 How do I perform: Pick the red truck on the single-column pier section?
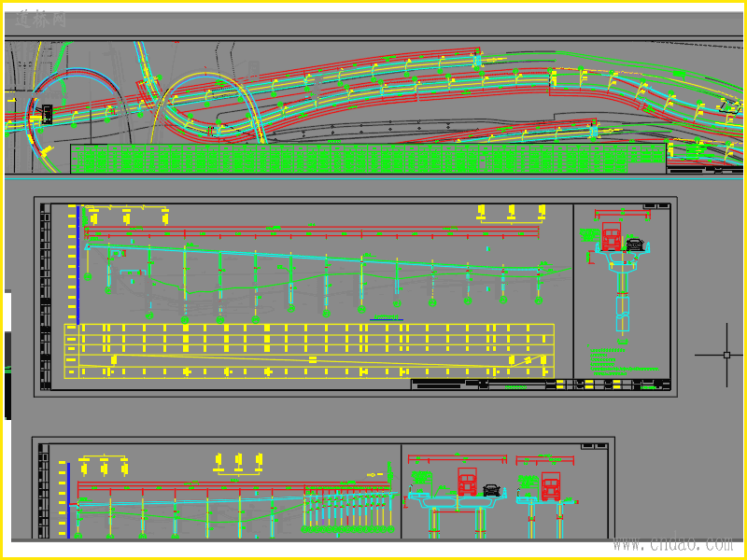click(611, 236)
